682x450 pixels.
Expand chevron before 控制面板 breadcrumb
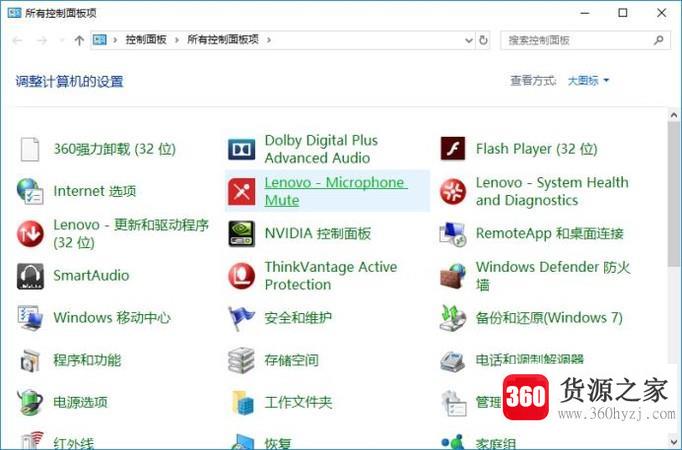click(x=115, y=40)
